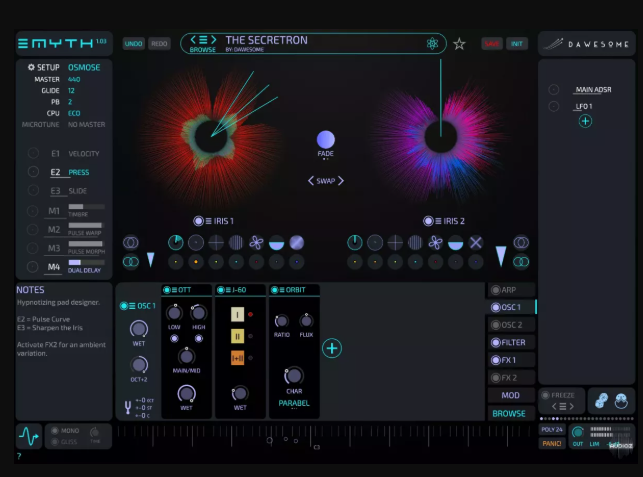The height and width of the screenshot is (477, 643).
Task: Click master tuning value 440
Action: [74, 79]
